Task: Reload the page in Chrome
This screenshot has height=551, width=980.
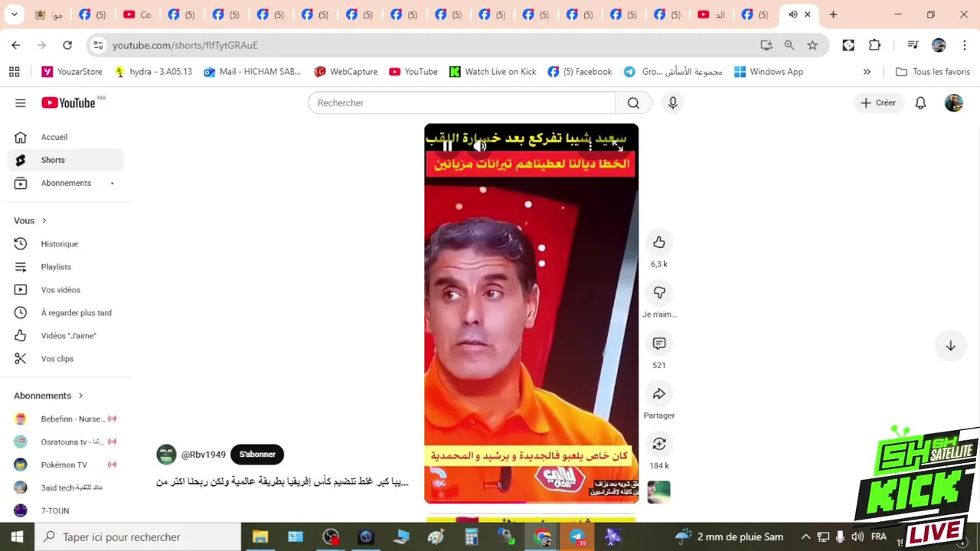Action: 67,45
